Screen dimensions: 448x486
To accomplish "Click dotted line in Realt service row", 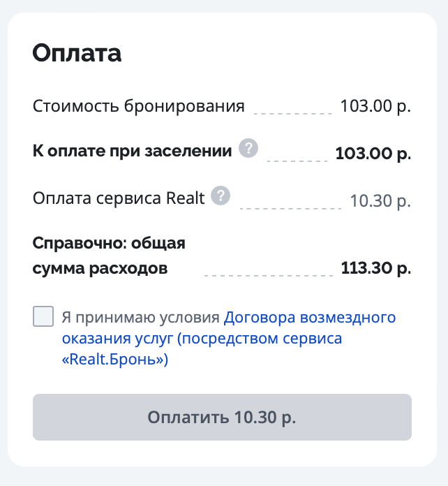I will [x=292, y=207].
